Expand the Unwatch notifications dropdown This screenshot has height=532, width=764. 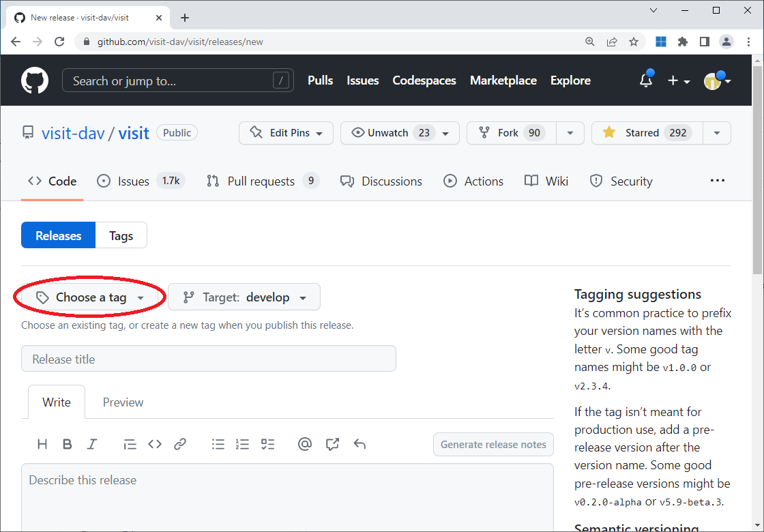point(400,133)
